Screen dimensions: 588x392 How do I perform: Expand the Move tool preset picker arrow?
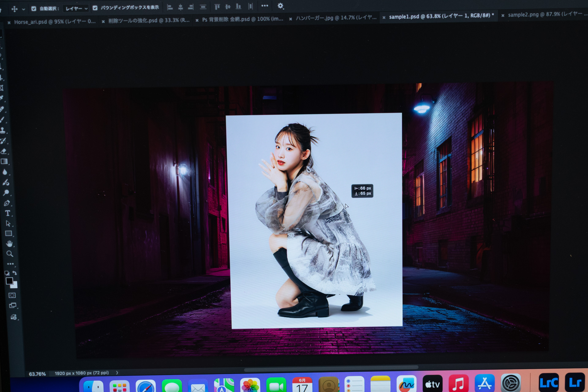(x=23, y=9)
